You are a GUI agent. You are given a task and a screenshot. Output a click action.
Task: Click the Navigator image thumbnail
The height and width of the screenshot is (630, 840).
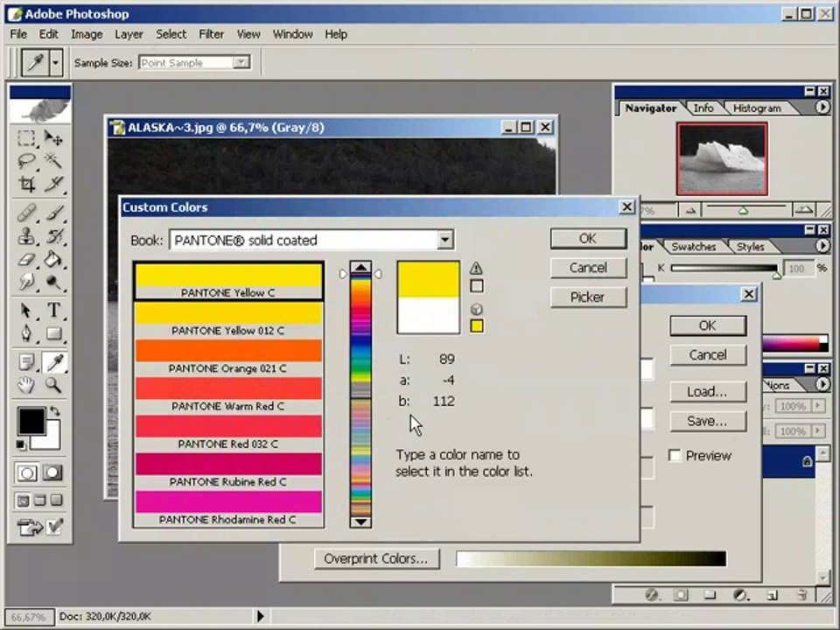722,159
